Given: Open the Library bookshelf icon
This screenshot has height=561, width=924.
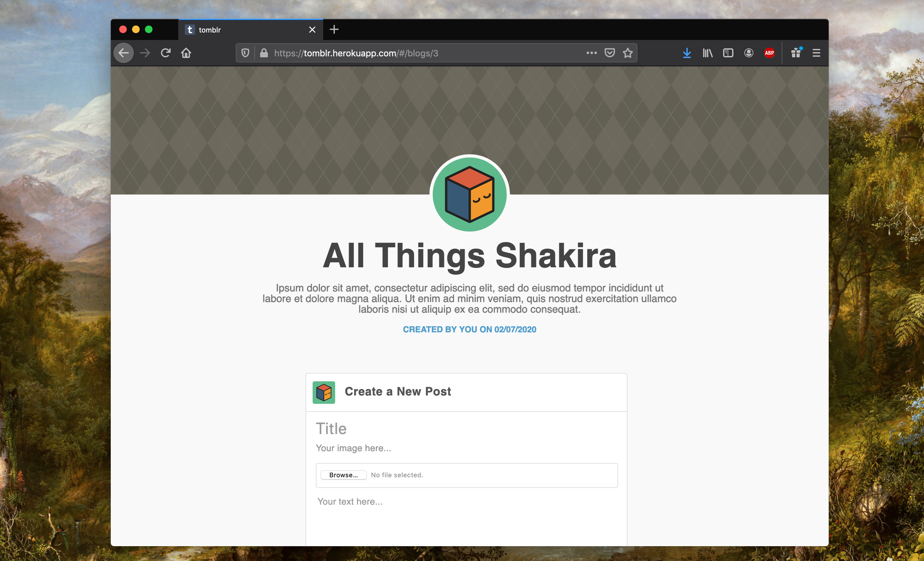Looking at the screenshot, I should (x=708, y=53).
